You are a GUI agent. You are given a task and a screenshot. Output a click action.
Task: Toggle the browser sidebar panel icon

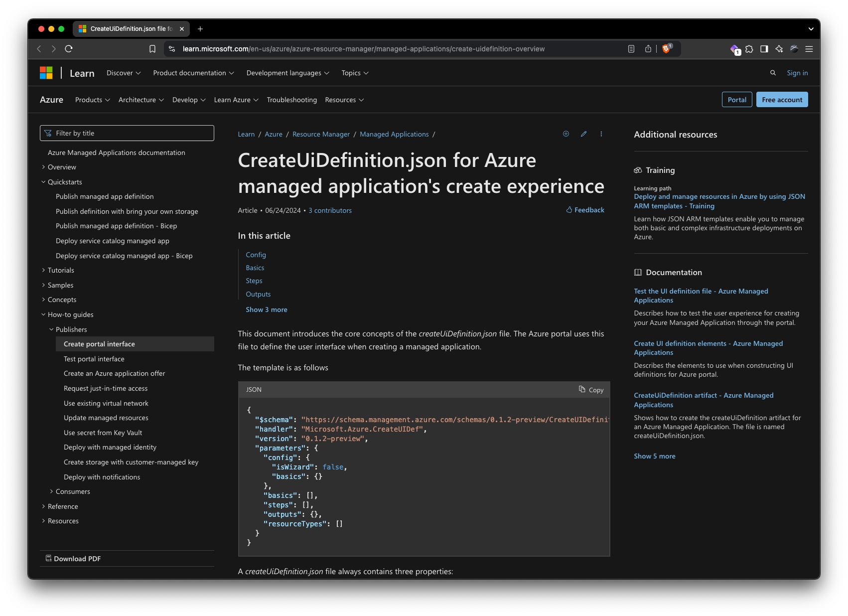[764, 49]
